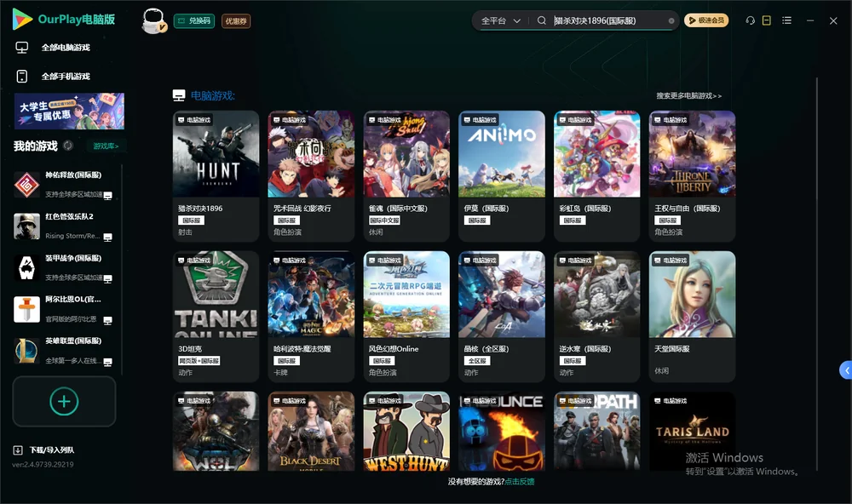Open the 逆水寒 (国际服) game card
Viewport: 852px width, 504px height.
pos(596,317)
